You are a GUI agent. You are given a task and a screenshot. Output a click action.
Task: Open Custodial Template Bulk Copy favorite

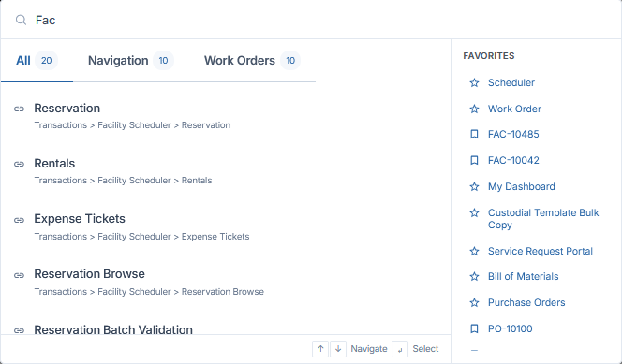[543, 219]
